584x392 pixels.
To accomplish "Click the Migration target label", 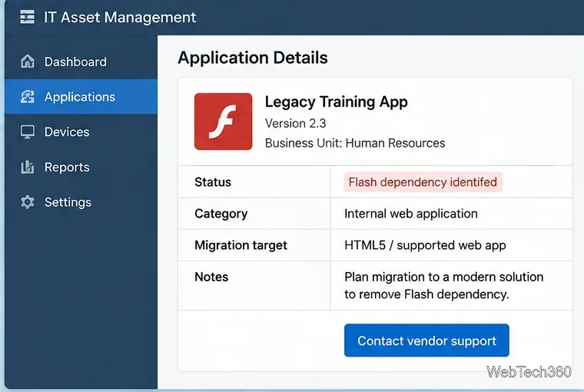I will point(241,245).
